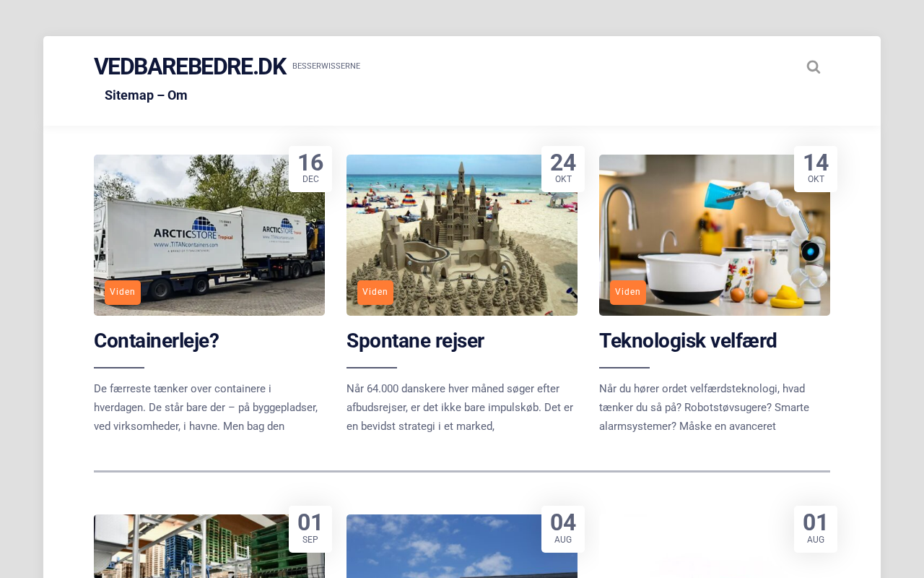
Task: Click the kitchen robot arm thumbnail
Action: pos(715,235)
